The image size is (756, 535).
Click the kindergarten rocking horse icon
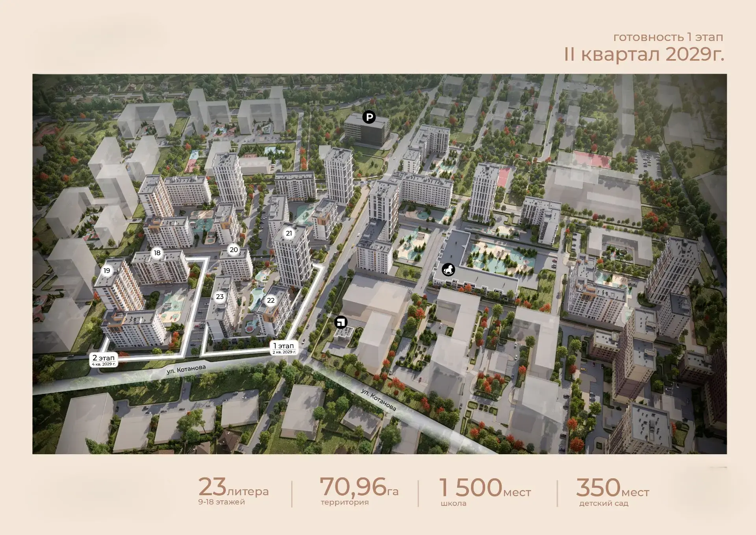[448, 269]
